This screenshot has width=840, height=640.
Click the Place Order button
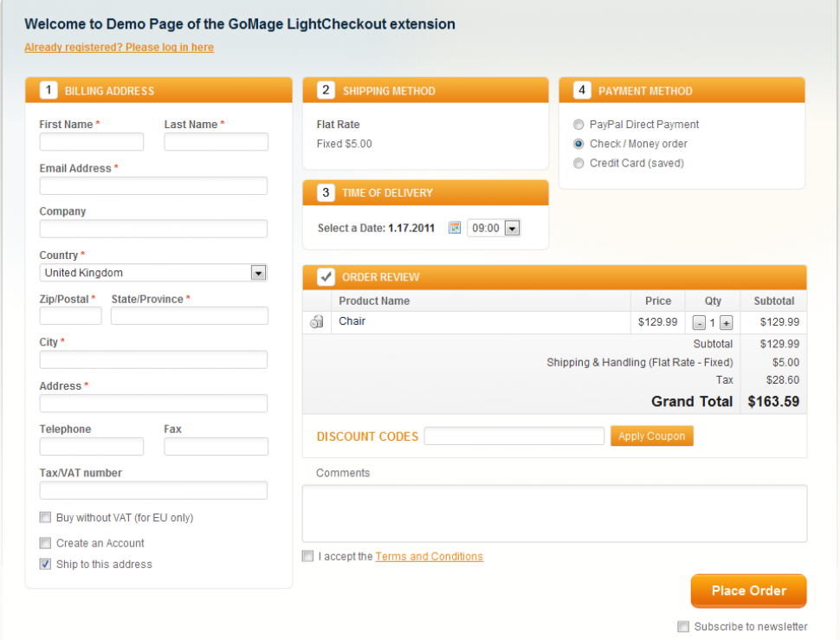click(x=748, y=591)
